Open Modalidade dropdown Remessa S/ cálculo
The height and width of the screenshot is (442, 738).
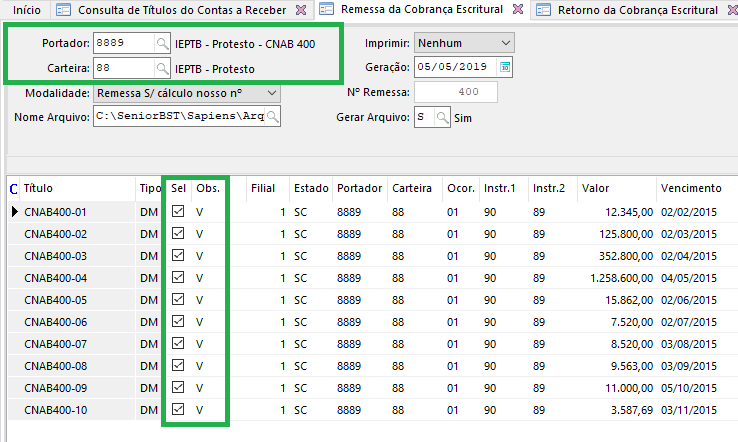[187, 93]
